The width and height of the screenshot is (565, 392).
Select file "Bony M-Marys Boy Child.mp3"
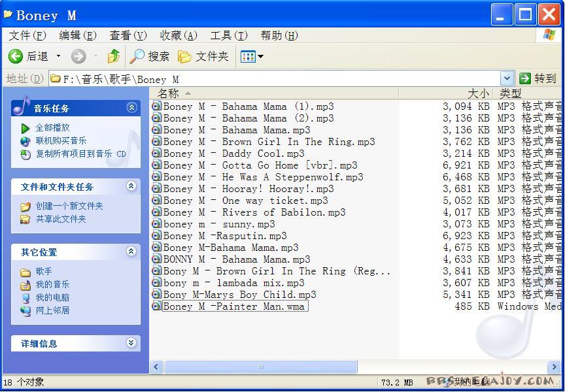click(239, 295)
